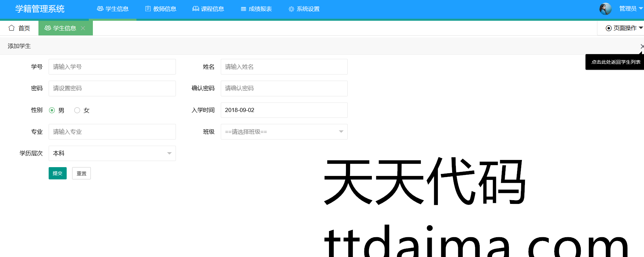
Task: Click the teacher info clipboard icon
Action: tap(148, 9)
